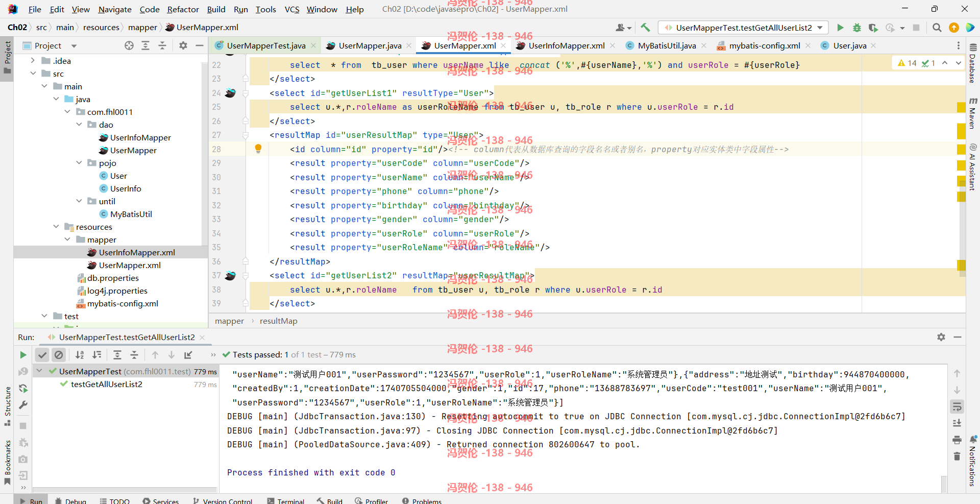This screenshot has height=504, width=980.
Task: Collapse all test results
Action: pos(134,354)
